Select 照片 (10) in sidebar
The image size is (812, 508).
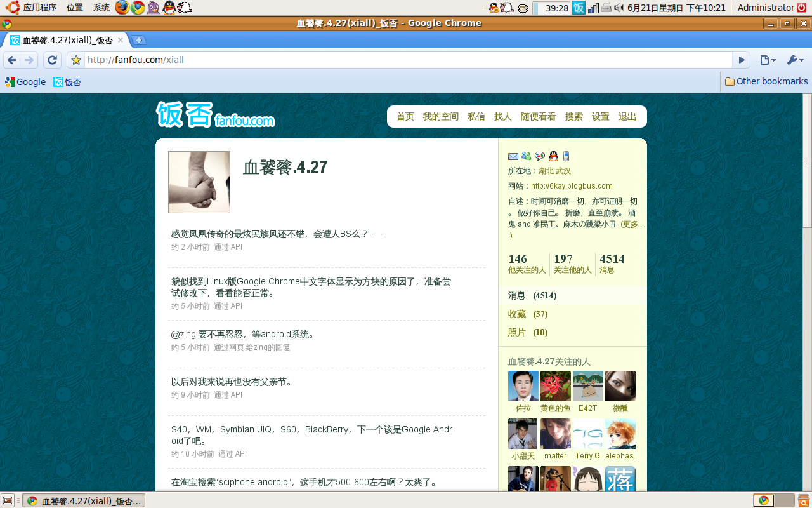[528, 332]
